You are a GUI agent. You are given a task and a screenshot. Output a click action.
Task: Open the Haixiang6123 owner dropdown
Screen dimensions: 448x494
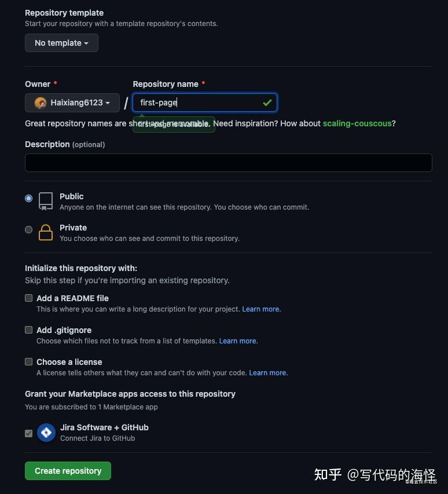72,103
